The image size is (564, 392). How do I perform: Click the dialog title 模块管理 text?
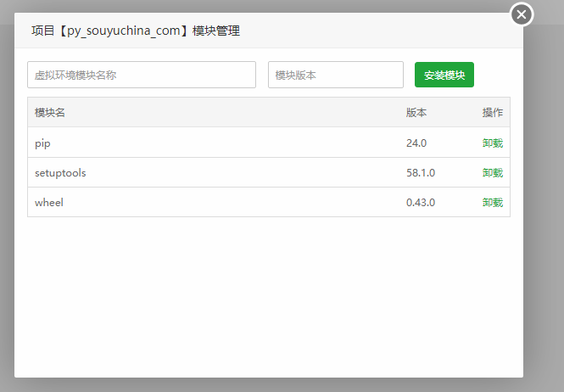pyautogui.click(x=215, y=31)
